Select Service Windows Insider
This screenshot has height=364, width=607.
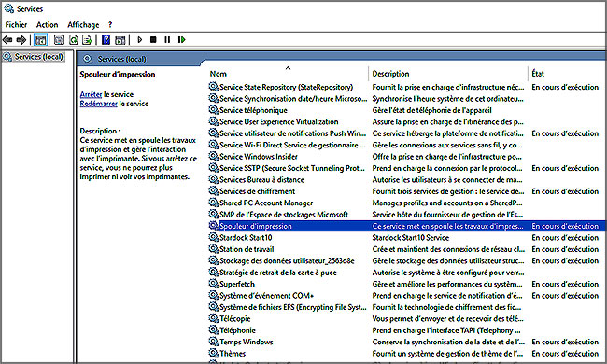258,157
